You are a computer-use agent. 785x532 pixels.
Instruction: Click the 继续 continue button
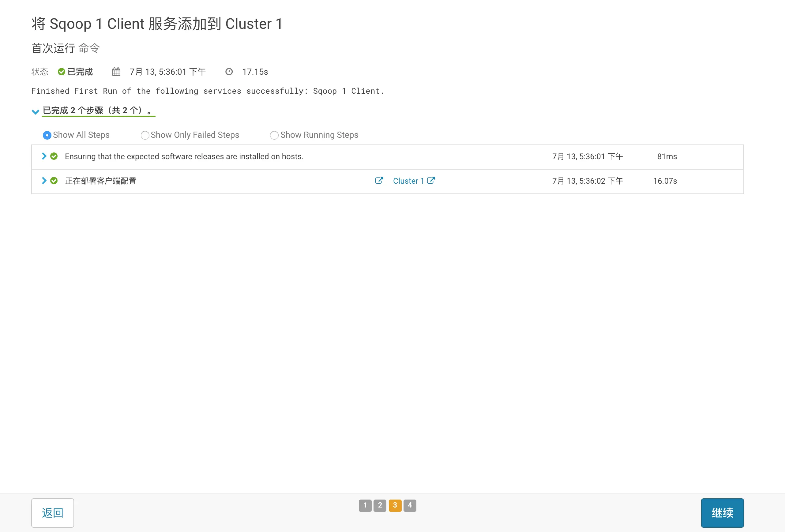pos(722,513)
